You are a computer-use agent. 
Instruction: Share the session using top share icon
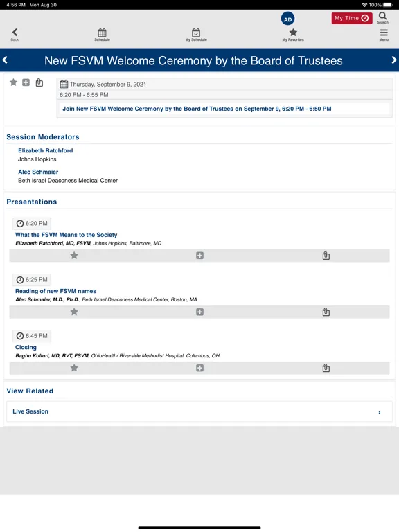pyautogui.click(x=39, y=82)
